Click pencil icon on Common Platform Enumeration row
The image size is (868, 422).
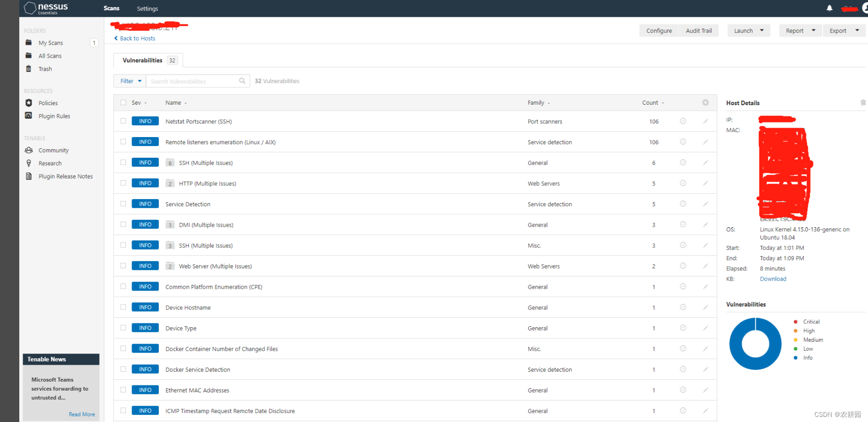pos(705,286)
